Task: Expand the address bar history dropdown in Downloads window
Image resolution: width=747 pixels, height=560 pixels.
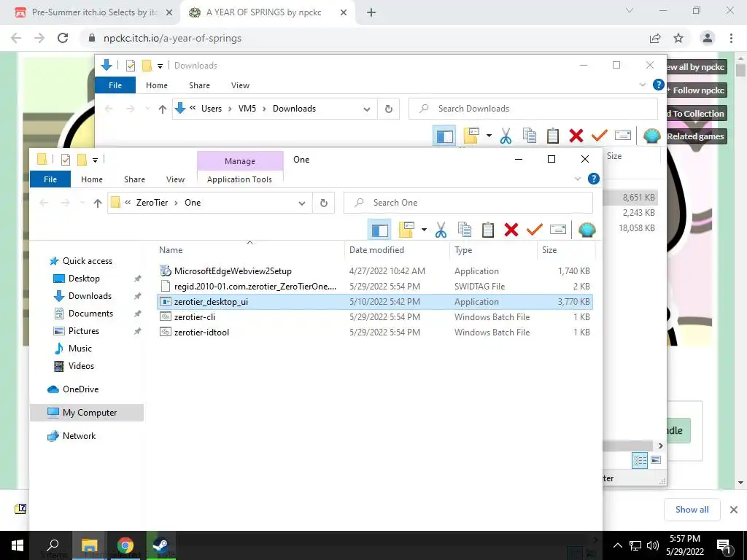Action: (367, 109)
